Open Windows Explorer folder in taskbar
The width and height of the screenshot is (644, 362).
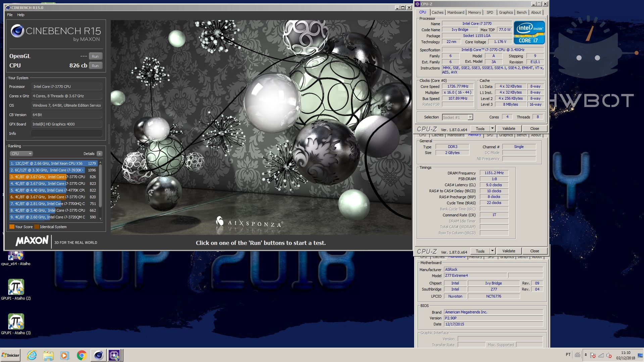(x=48, y=355)
